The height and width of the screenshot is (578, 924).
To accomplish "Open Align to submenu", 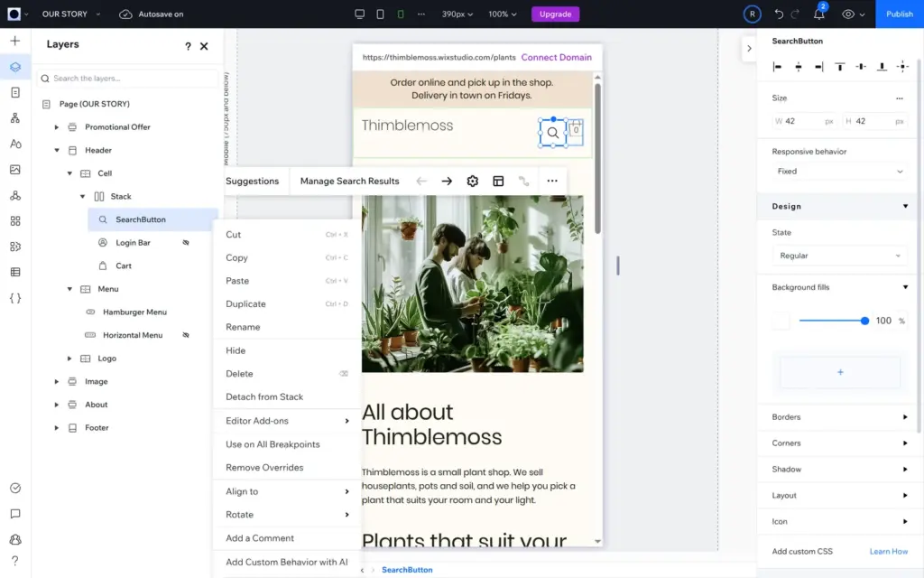I will (286, 491).
